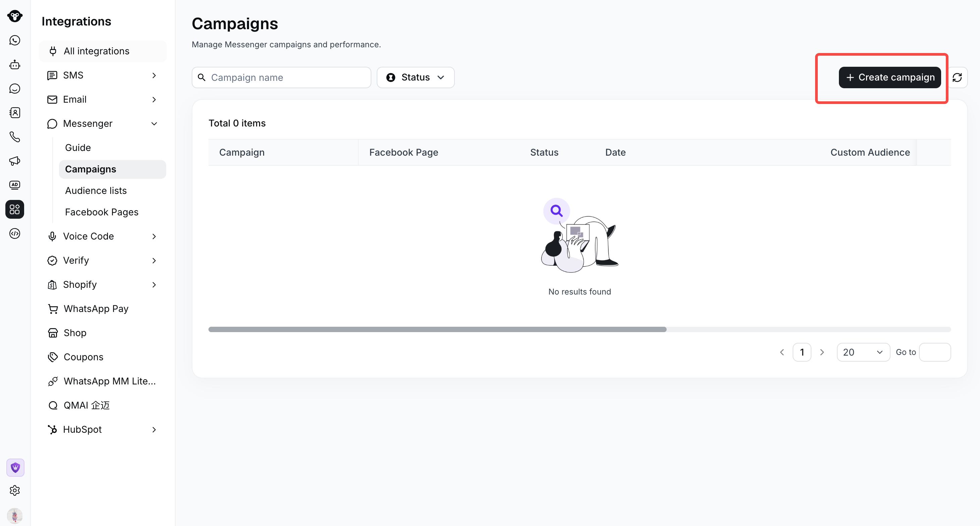Click the horizontal table scrollbar
980x526 pixels.
click(x=437, y=329)
